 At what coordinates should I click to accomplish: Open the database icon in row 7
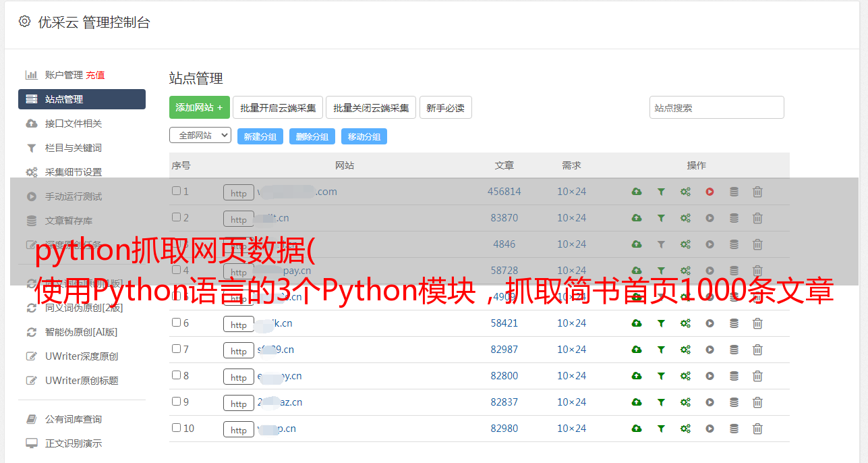click(734, 350)
